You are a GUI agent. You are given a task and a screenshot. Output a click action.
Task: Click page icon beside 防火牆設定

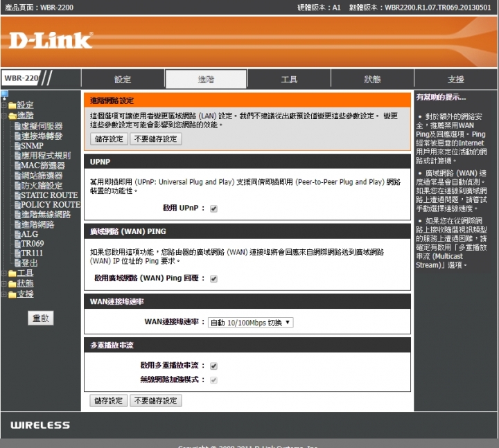(18, 186)
